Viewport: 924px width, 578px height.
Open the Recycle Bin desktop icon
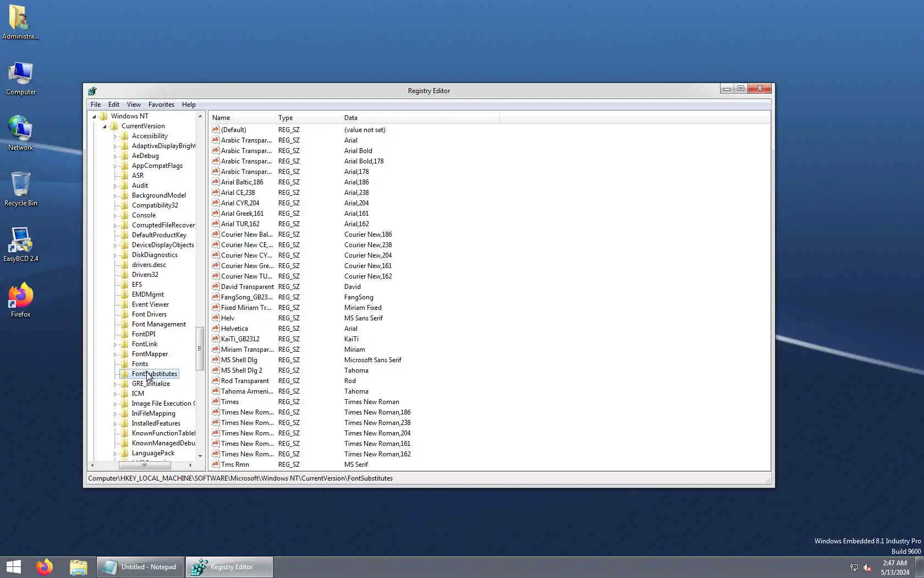click(20, 189)
